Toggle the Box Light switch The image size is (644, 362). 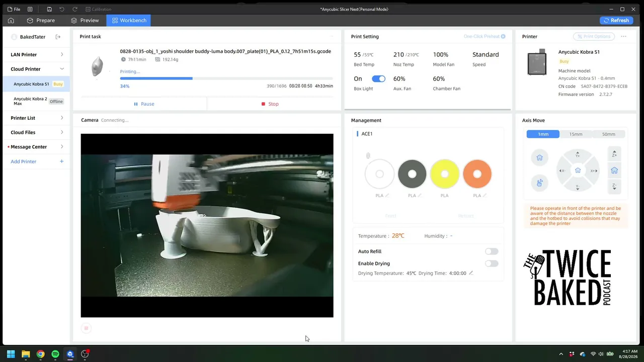point(378,78)
